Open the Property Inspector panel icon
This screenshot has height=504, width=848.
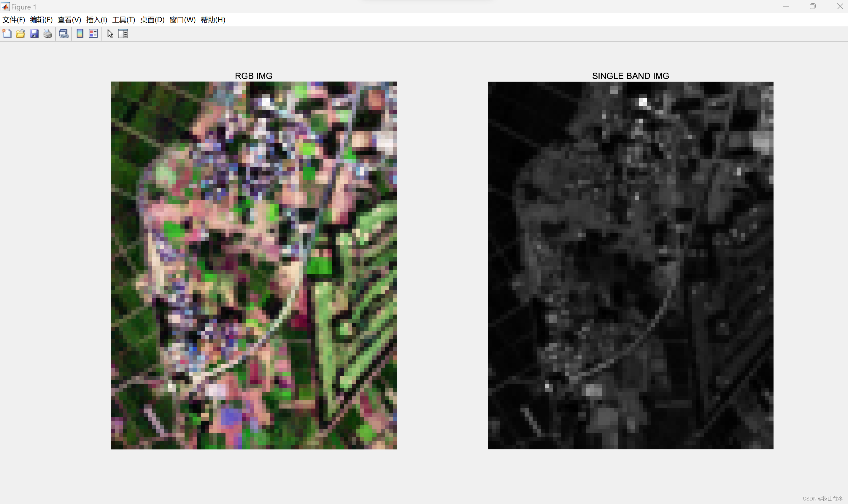click(123, 34)
